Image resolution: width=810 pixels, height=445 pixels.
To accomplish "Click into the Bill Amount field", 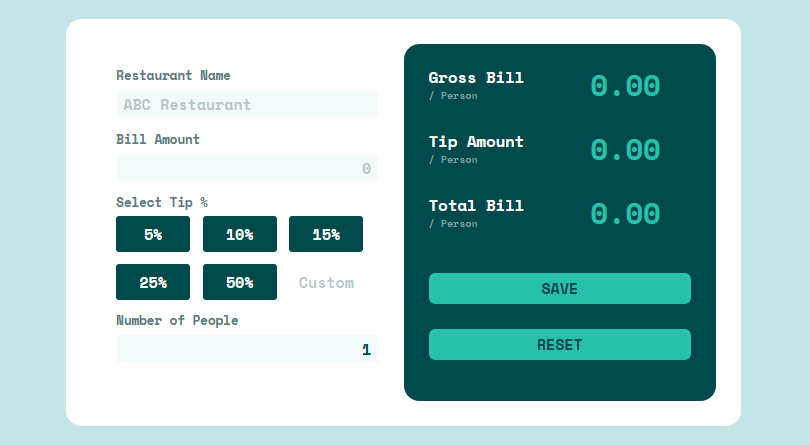I will (x=247, y=168).
